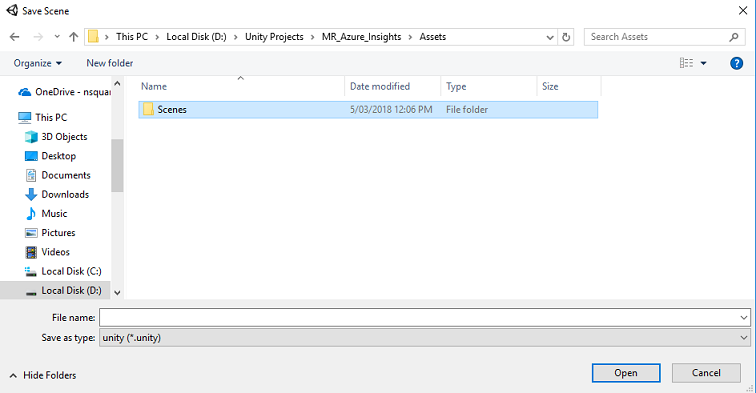Click sidebar scrollbar down arrow
The image size is (756, 393).
click(117, 292)
